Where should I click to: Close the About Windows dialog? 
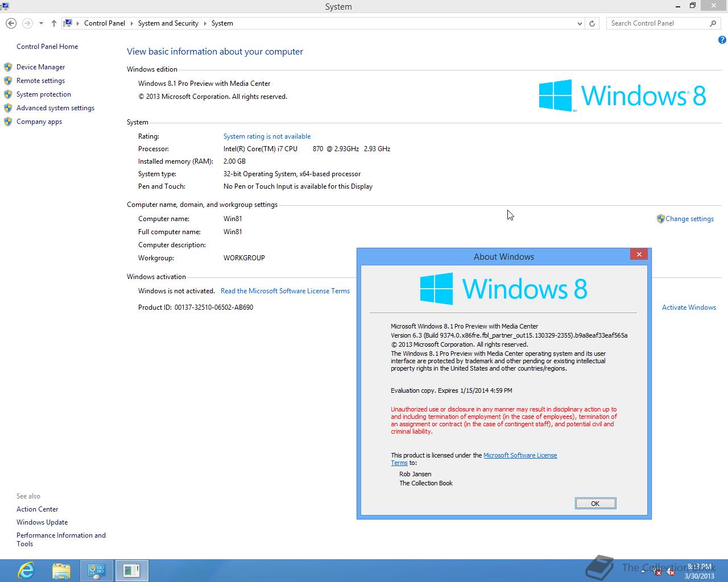[639, 255]
